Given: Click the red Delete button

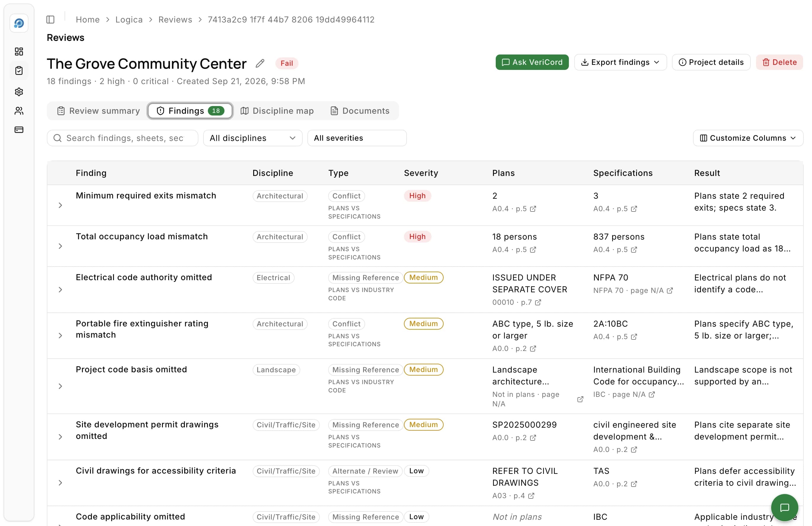Looking at the screenshot, I should pyautogui.click(x=779, y=62).
